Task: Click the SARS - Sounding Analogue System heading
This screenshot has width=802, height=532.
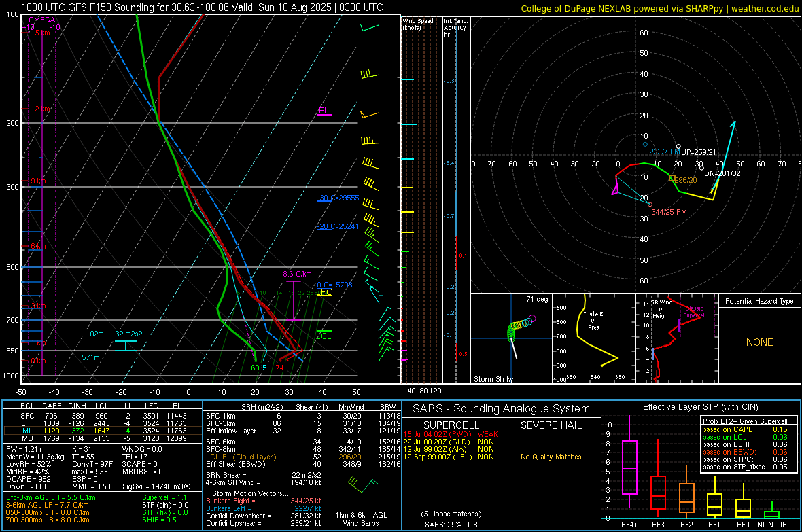Action: pos(501,409)
